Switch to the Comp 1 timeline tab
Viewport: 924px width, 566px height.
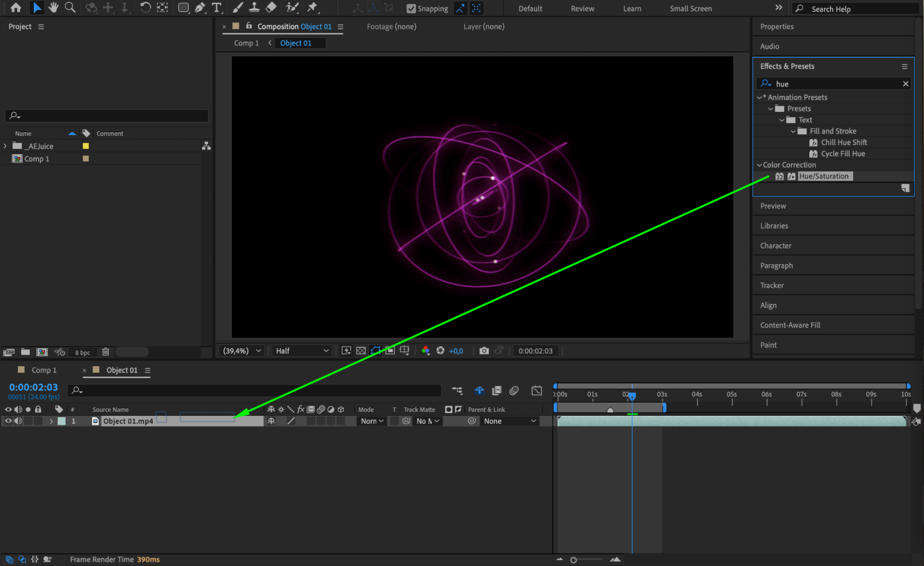coord(44,370)
